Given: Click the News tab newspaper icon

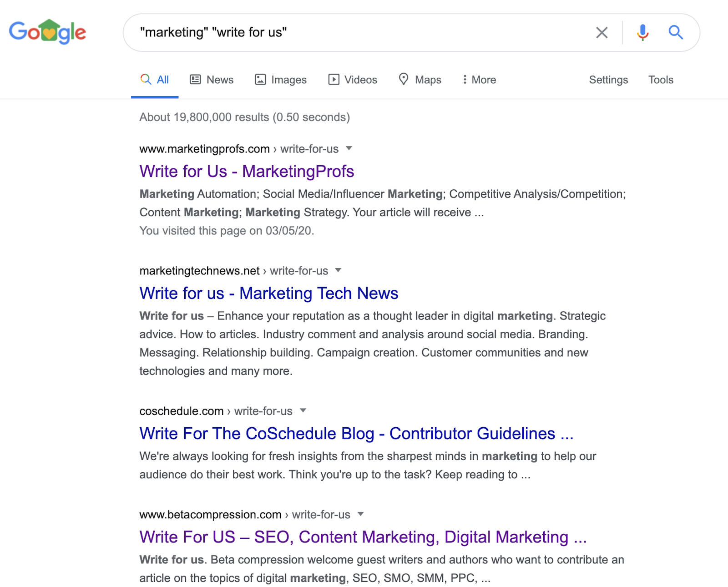Looking at the screenshot, I should pyautogui.click(x=195, y=80).
